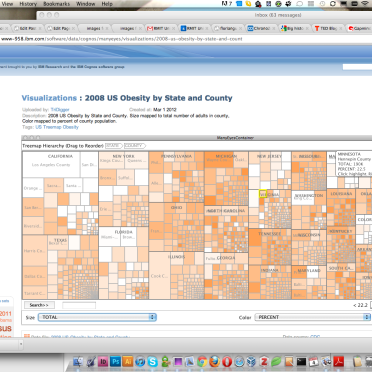The height and width of the screenshot is (372, 372).
Task: Open the Window menu
Action: [x=85, y=4]
